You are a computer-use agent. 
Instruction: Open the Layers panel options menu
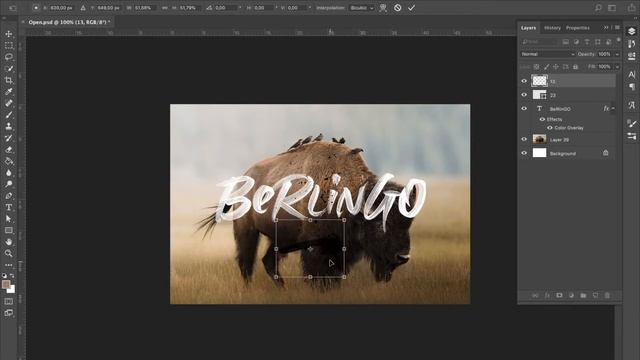pos(617,27)
